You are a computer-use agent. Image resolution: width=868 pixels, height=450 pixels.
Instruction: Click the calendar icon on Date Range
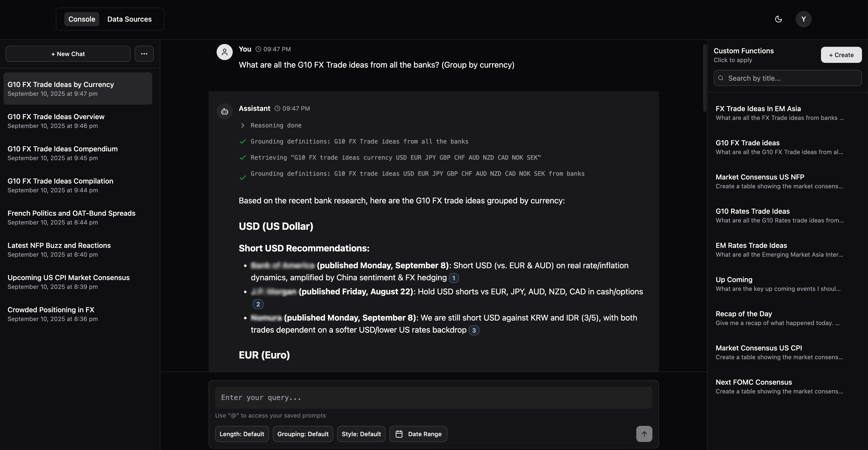tap(399, 434)
